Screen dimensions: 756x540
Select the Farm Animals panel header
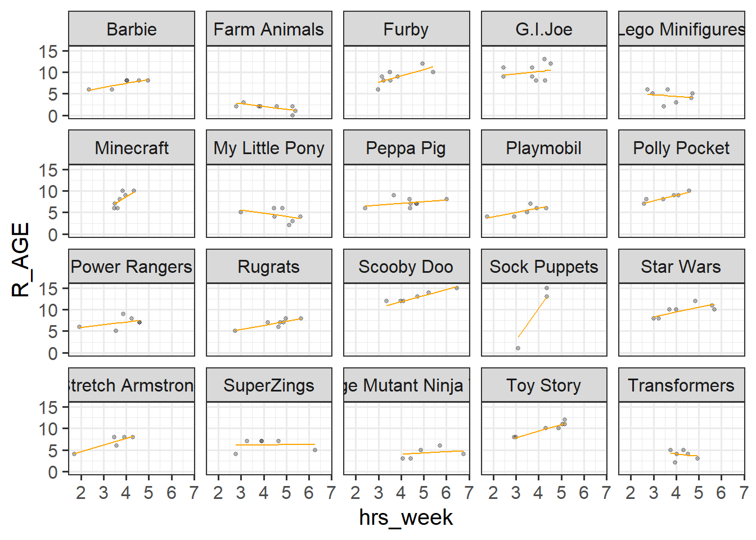269,29
